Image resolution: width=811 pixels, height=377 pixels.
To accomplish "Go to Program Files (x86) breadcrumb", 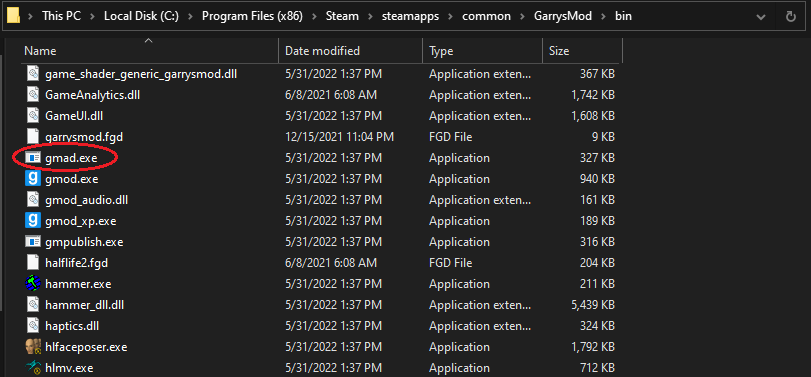I will [252, 16].
